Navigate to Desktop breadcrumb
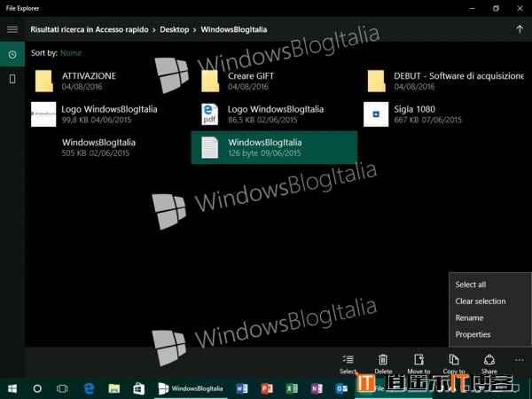532x399 pixels. click(x=175, y=29)
